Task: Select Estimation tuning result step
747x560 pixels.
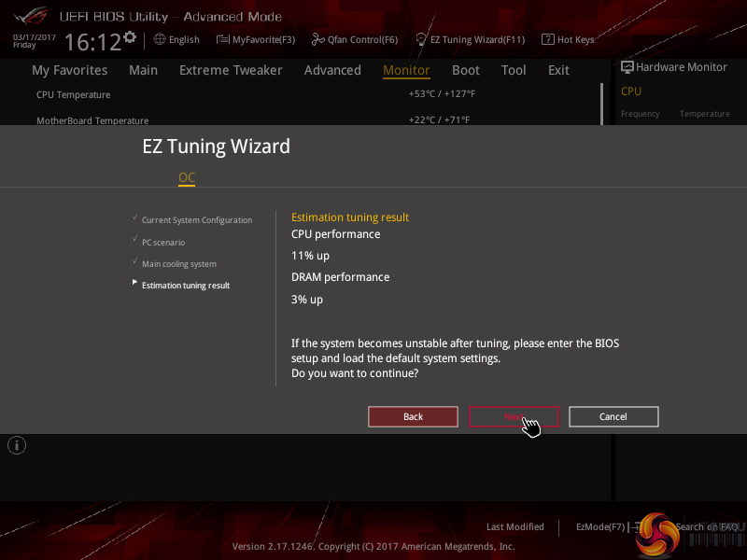Action: click(x=186, y=286)
